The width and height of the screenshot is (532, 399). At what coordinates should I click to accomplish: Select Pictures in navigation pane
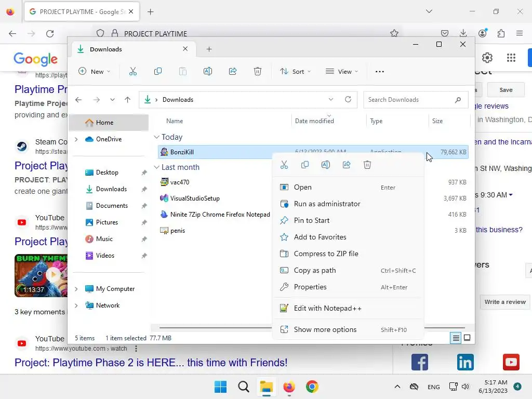107,222
